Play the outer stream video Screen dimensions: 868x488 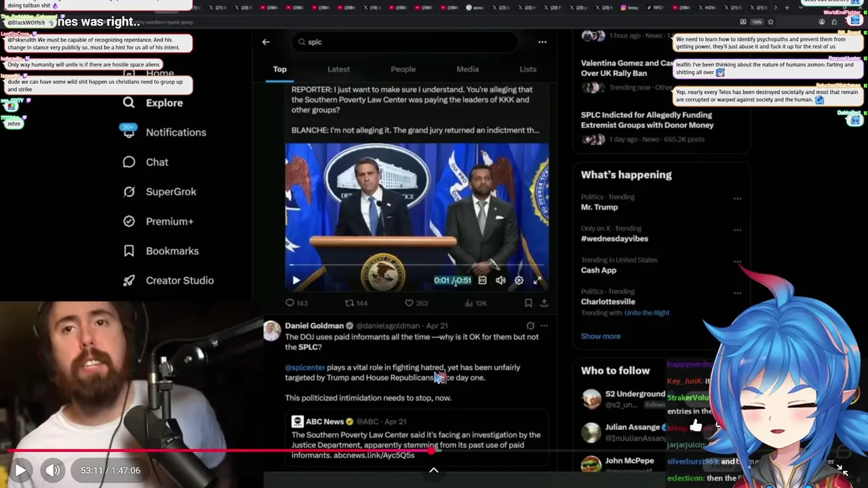(20, 470)
